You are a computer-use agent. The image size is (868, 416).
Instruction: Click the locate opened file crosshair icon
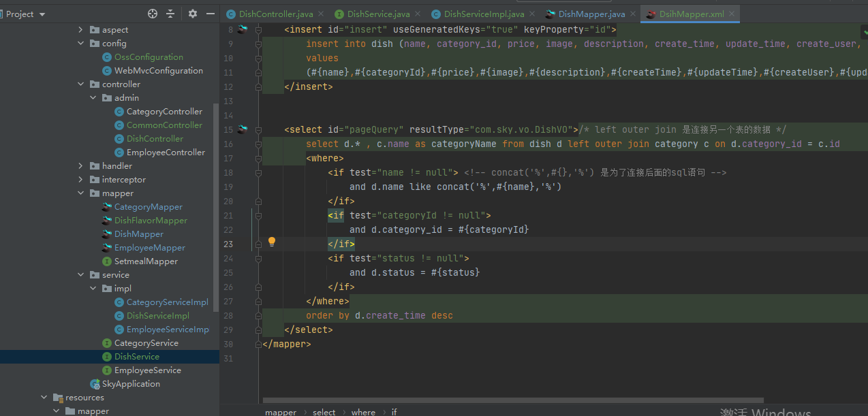(x=153, y=14)
